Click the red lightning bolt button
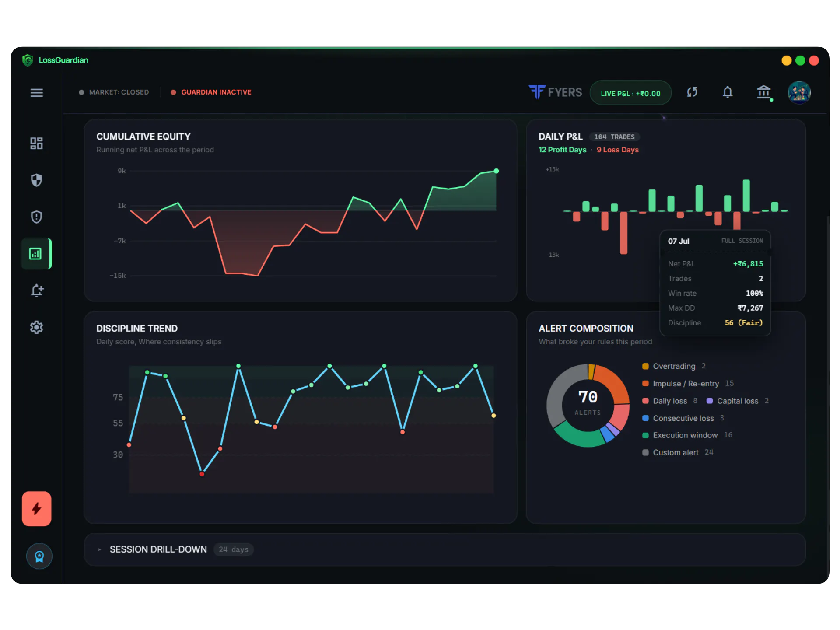Image resolution: width=840 pixels, height=630 pixels. (37, 509)
